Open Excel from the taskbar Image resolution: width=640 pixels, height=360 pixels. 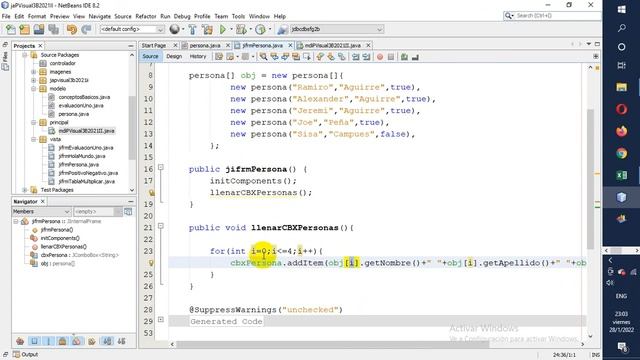[x=622, y=176]
